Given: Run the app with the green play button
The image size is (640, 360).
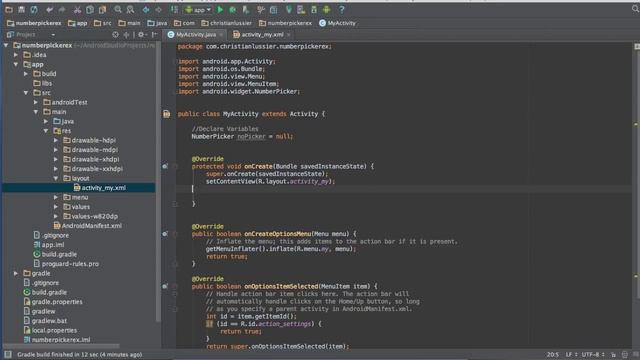Looking at the screenshot, I should (220, 9).
